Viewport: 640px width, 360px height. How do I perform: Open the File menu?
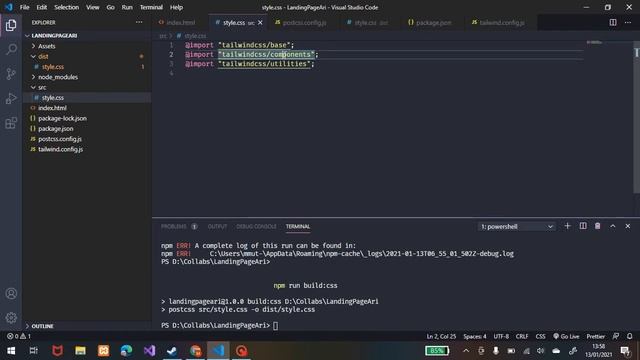24,7
